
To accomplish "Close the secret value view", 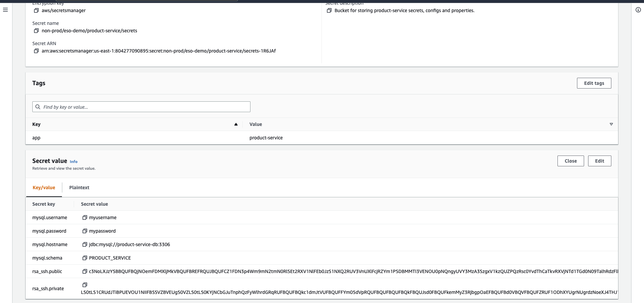I will pyautogui.click(x=571, y=161).
